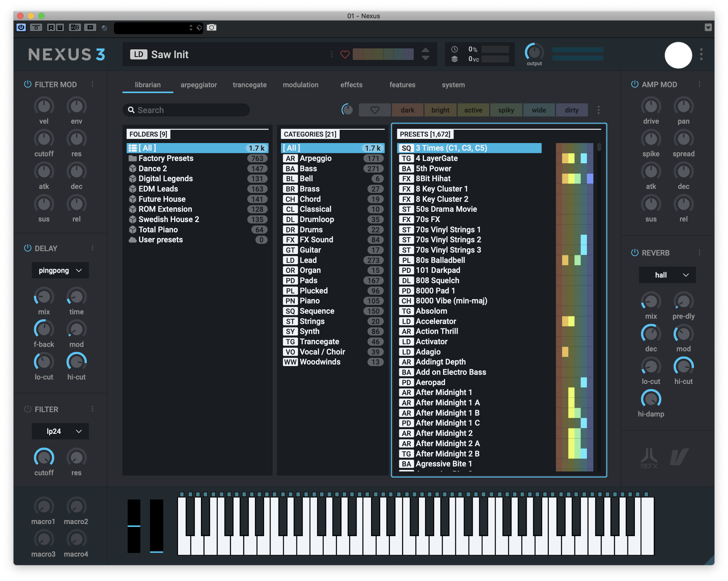
Task: Disable the DELAY section power button
Action: 28,248
